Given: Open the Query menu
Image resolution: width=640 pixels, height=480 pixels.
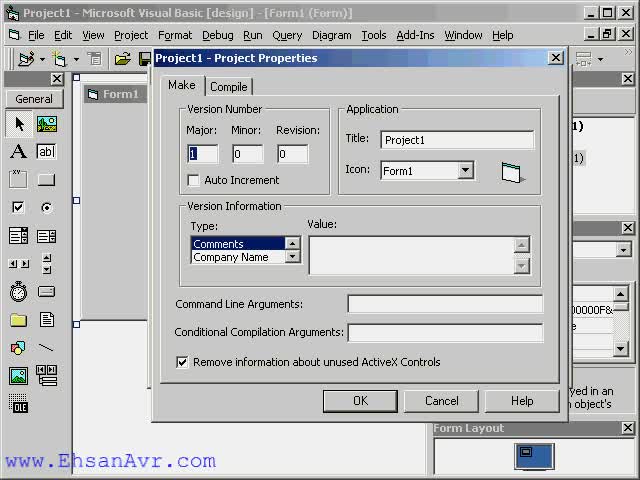Looking at the screenshot, I should pos(287,36).
